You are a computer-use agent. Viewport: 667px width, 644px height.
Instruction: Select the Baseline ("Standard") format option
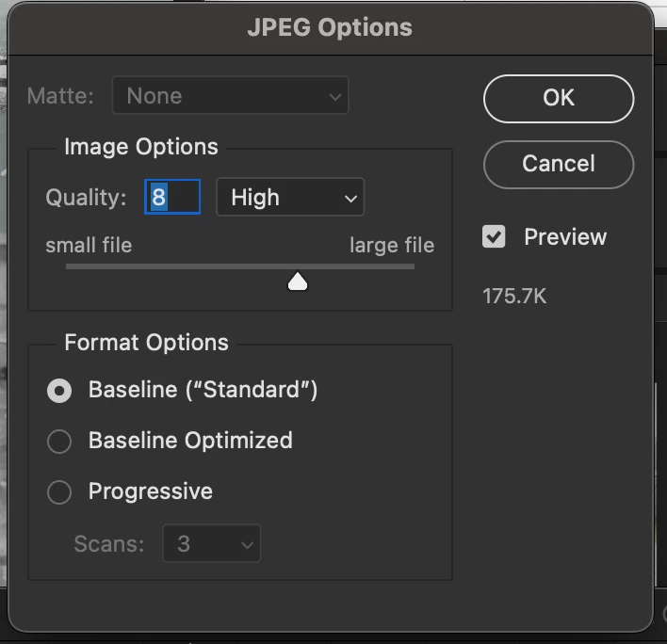[59, 391]
